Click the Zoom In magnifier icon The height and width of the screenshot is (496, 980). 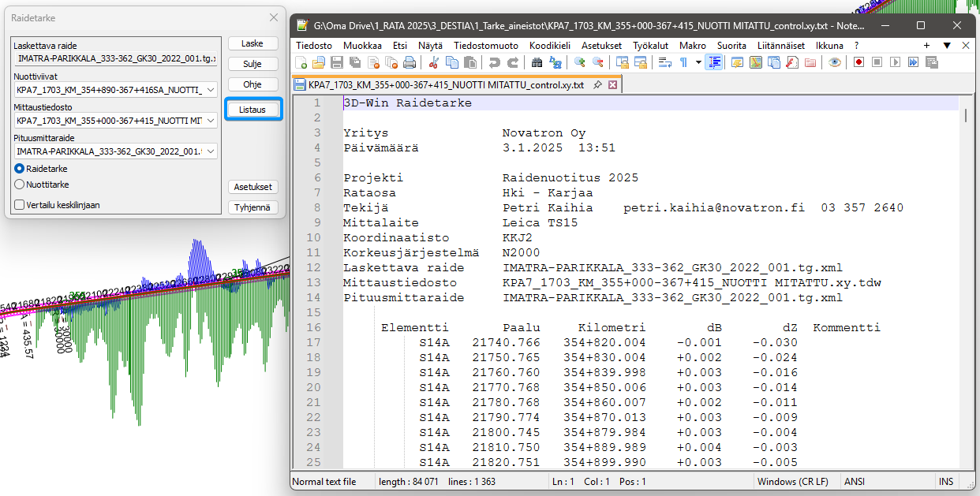tap(580, 62)
